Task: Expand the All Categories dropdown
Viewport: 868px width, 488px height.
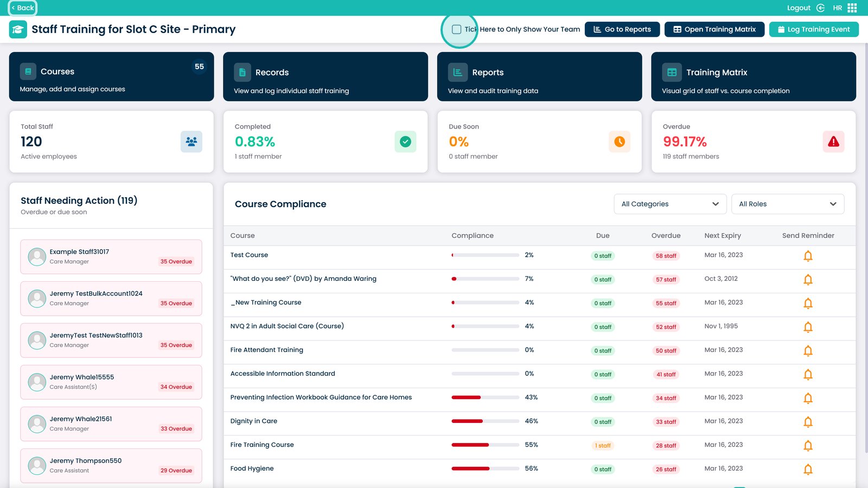Action: (670, 204)
